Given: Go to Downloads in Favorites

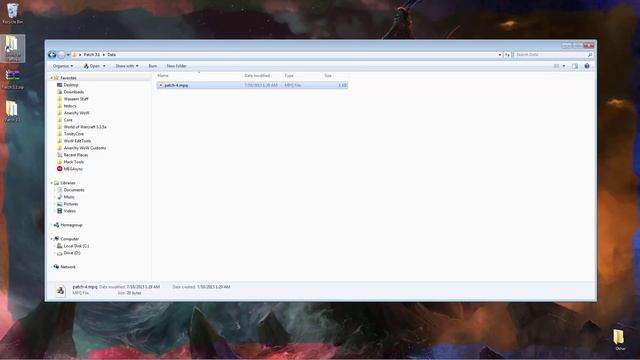Looking at the screenshot, I should click(x=73, y=92).
